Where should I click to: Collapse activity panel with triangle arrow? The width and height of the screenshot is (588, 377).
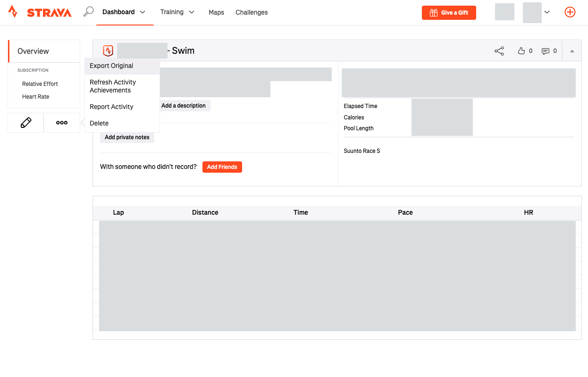coord(572,51)
